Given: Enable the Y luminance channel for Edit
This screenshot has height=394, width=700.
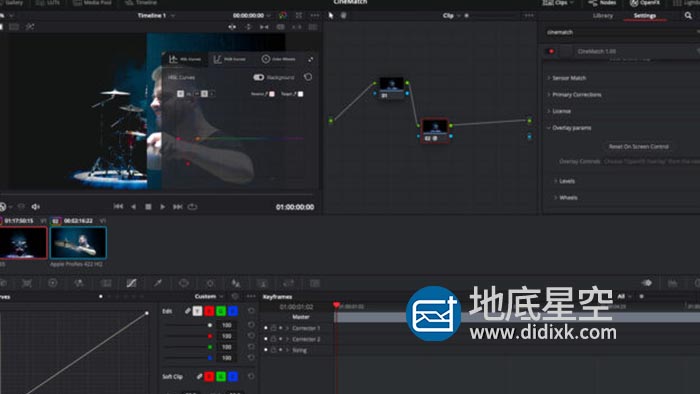Looking at the screenshot, I should (x=197, y=311).
